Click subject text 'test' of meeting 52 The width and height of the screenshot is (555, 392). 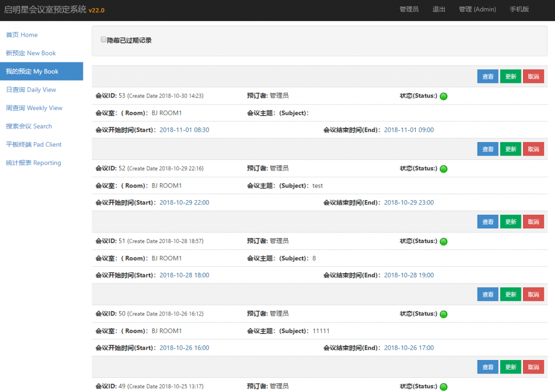pyautogui.click(x=318, y=185)
